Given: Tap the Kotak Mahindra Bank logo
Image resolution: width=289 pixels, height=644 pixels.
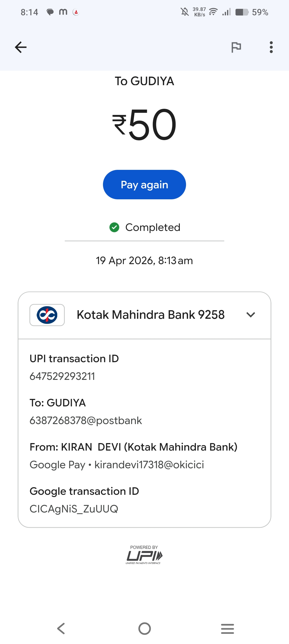Looking at the screenshot, I should tap(47, 315).
